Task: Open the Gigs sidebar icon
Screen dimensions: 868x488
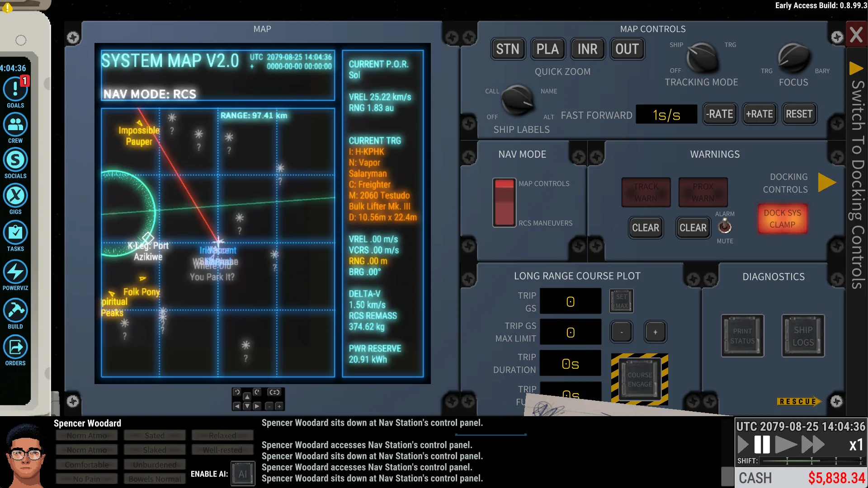Action: pos(15,196)
